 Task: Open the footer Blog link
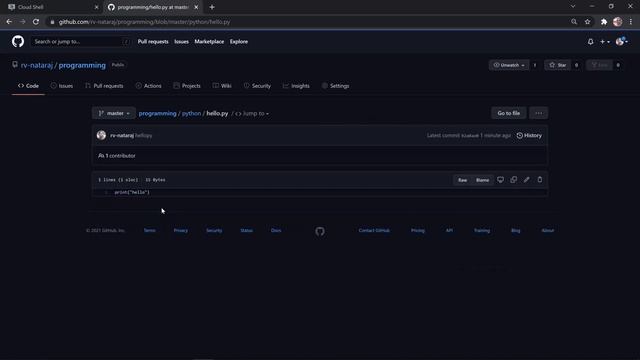click(x=516, y=231)
